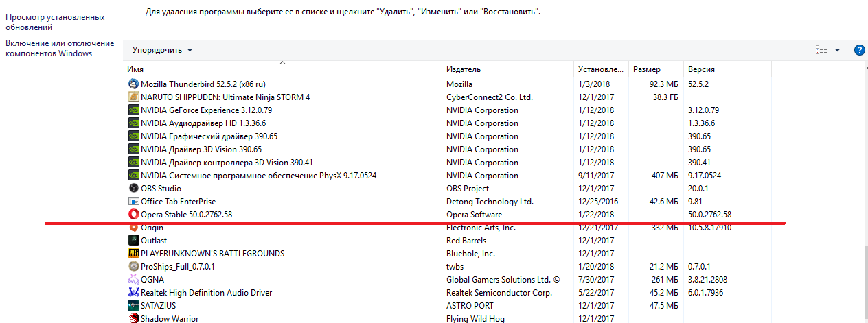Viewport: 868px width, 323px height.
Task: Click publisher Global Gamers Solutions Ltd.
Action: [503, 279]
